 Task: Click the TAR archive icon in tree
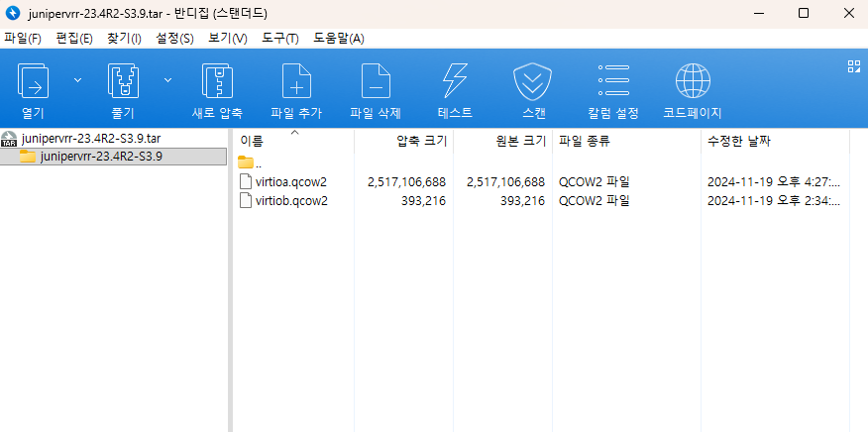(9, 139)
